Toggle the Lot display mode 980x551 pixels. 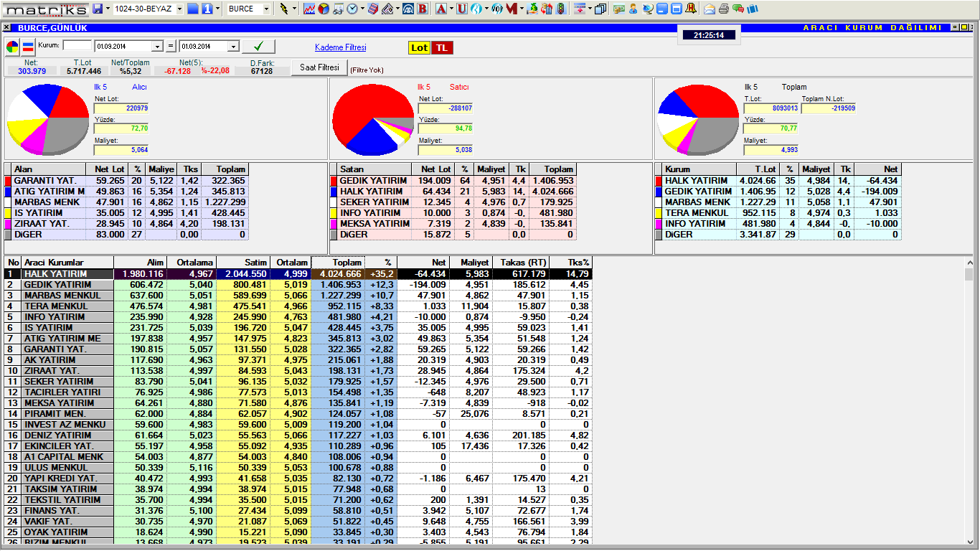(x=419, y=47)
